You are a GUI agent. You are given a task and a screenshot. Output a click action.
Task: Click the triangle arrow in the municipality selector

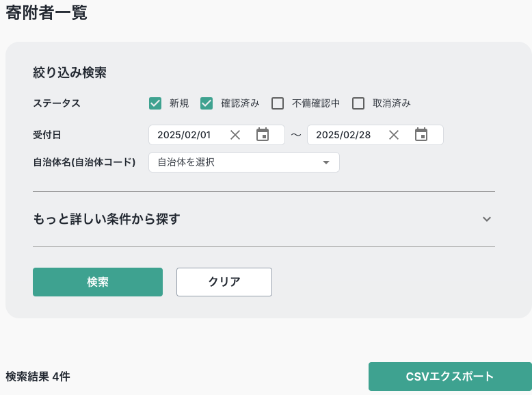click(326, 162)
